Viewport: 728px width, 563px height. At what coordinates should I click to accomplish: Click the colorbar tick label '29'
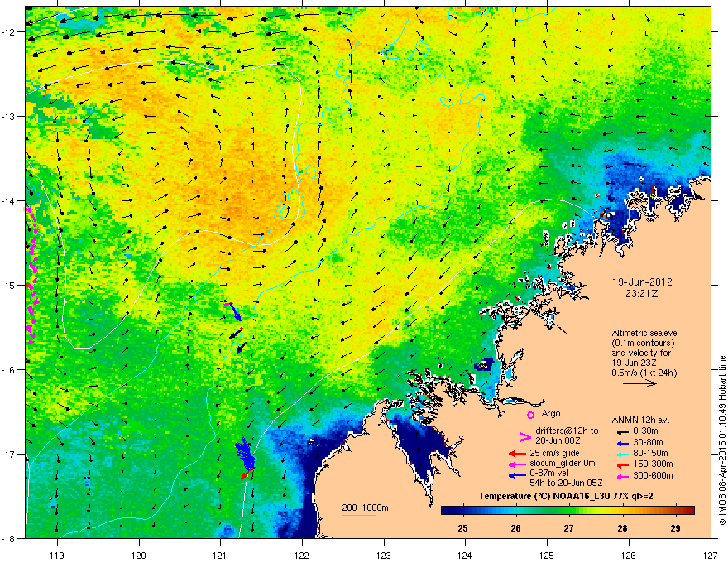tap(676, 528)
